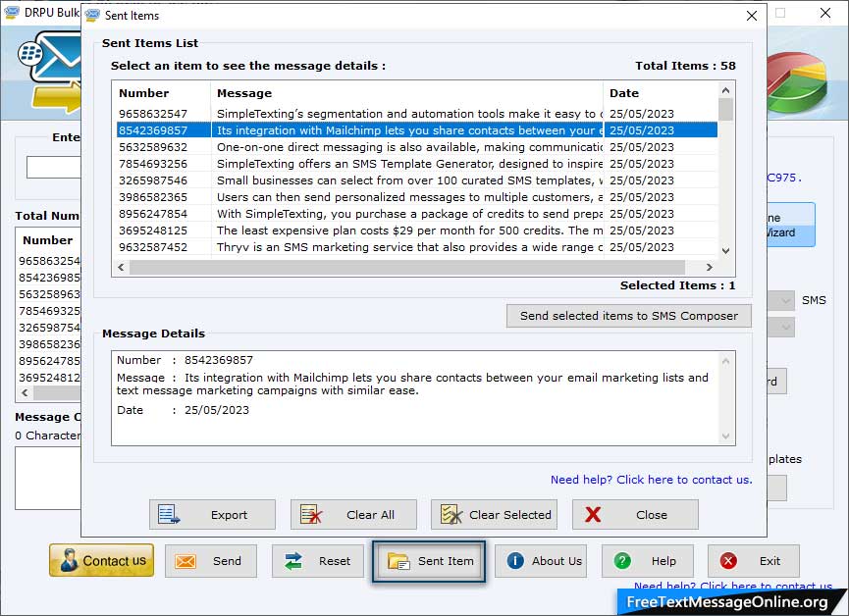Click the sent list vertical scrollbar thumb
Screen dimensions: 849x616
click(x=725, y=109)
